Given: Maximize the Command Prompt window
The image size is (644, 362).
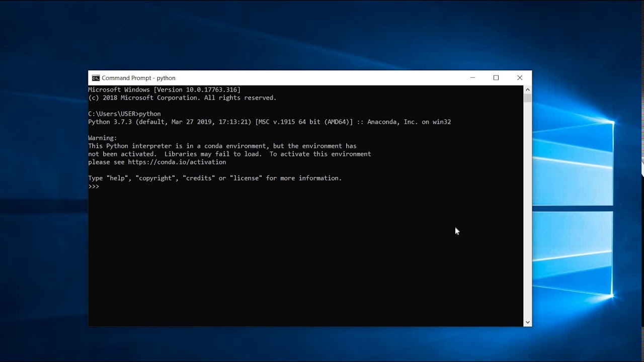Looking at the screenshot, I should (x=496, y=78).
